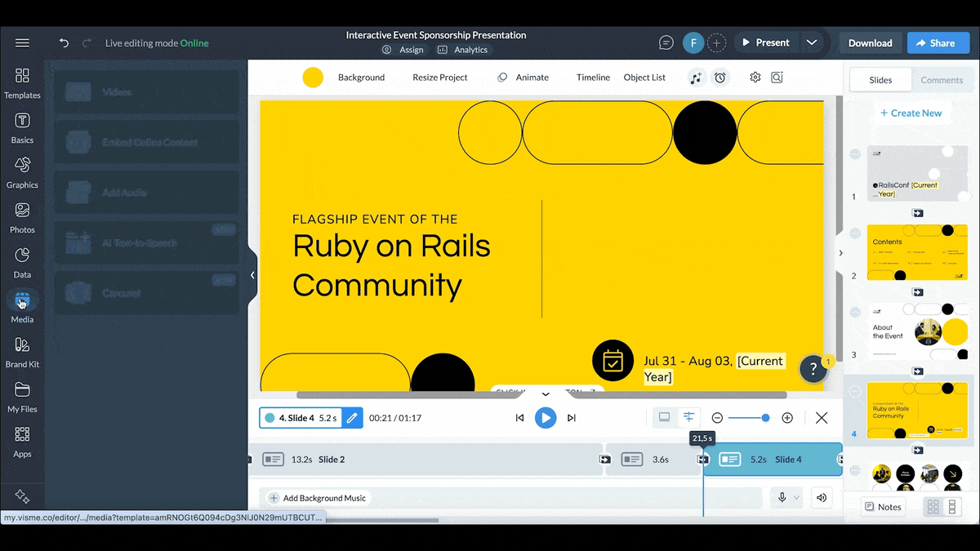
Task: Open the Basics sidebar section
Action: point(22,129)
